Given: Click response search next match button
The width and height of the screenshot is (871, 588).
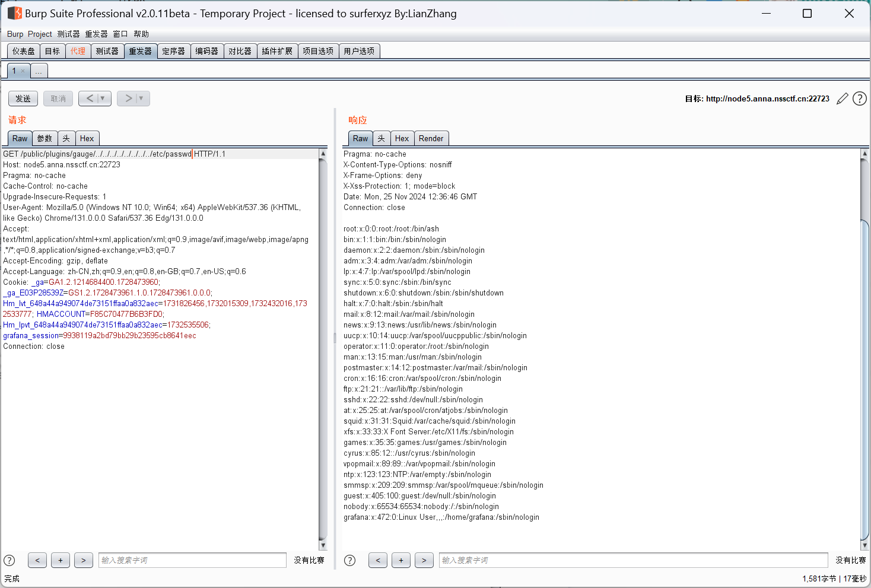Looking at the screenshot, I should [424, 560].
